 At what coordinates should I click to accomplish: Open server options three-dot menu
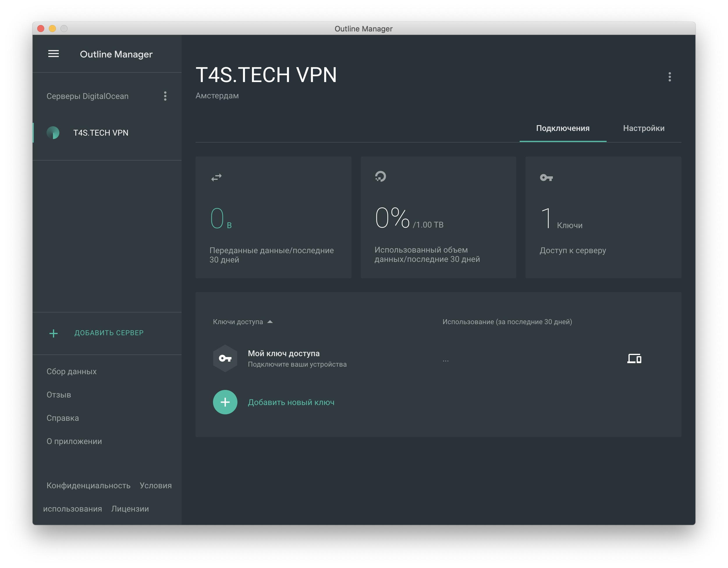click(669, 77)
